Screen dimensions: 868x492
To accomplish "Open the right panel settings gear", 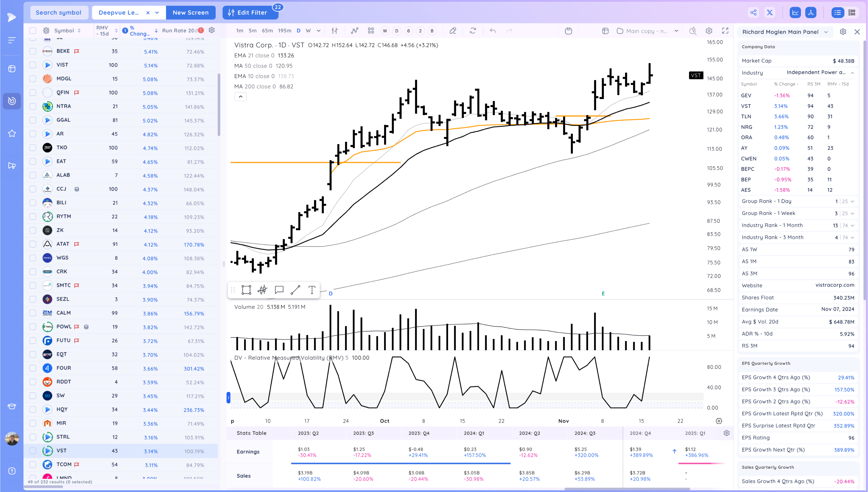I will pos(843,32).
